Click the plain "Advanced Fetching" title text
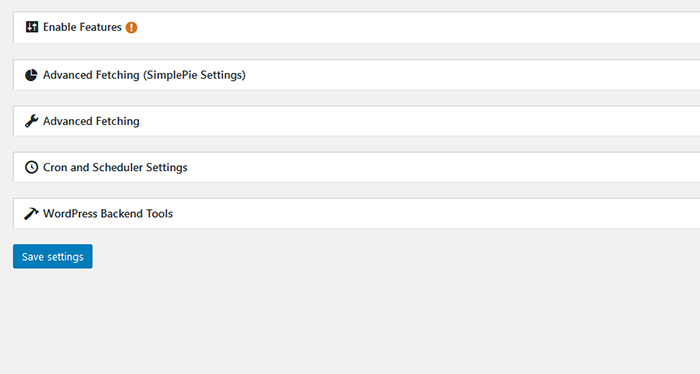700x374 pixels. coord(91,121)
